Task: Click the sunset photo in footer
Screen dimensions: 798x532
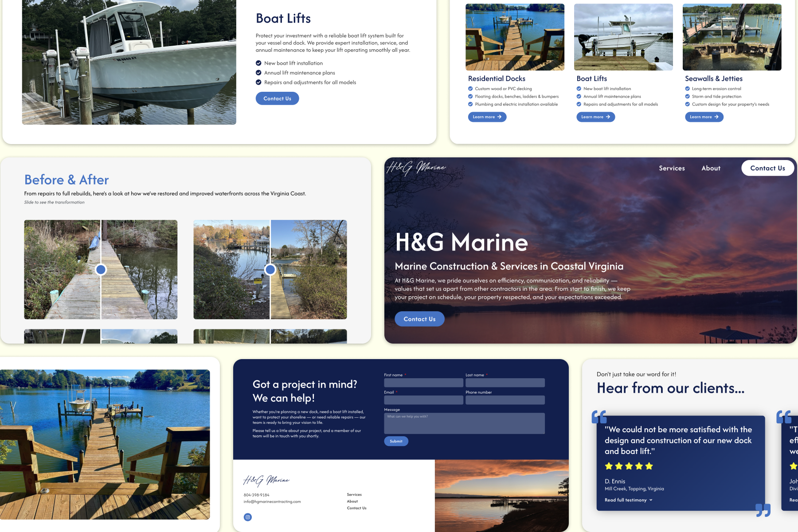Action: [501, 496]
